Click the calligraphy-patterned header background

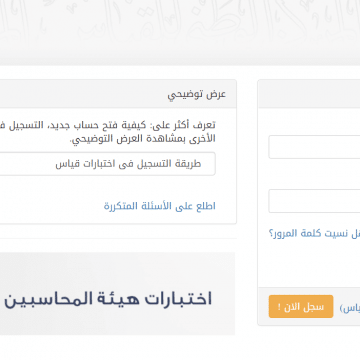[180, 32]
